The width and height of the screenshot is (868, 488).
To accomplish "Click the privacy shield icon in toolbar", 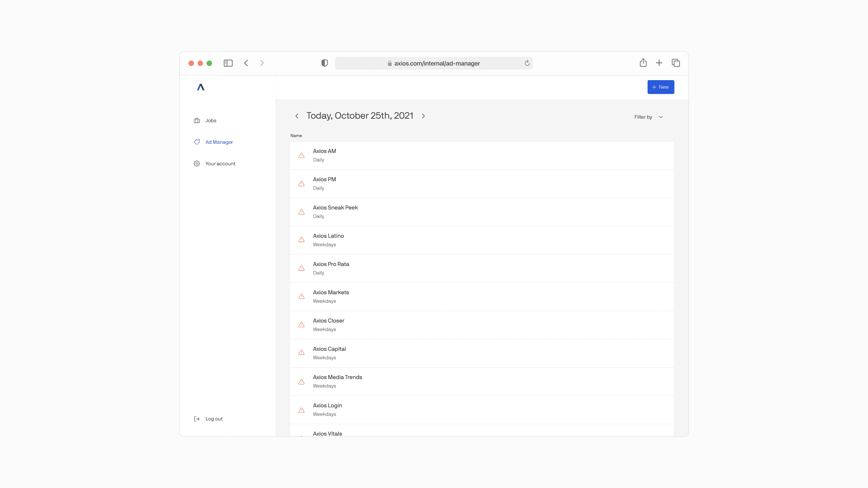I will [x=325, y=63].
